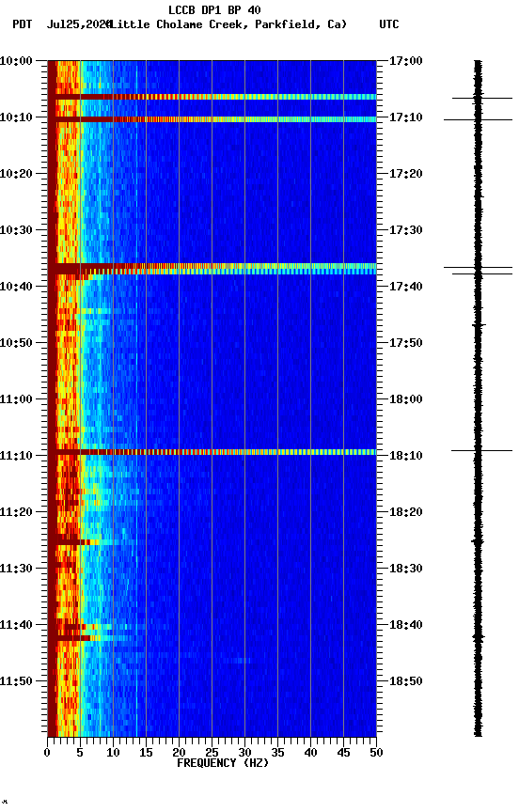
Task: Click the 11:30 PDT time label
Action: click(x=16, y=569)
